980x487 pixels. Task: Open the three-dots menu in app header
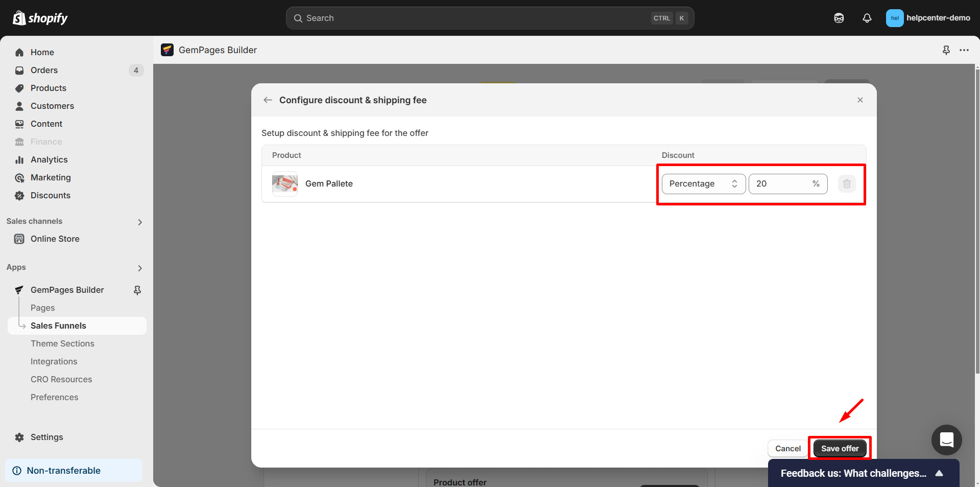pyautogui.click(x=964, y=50)
